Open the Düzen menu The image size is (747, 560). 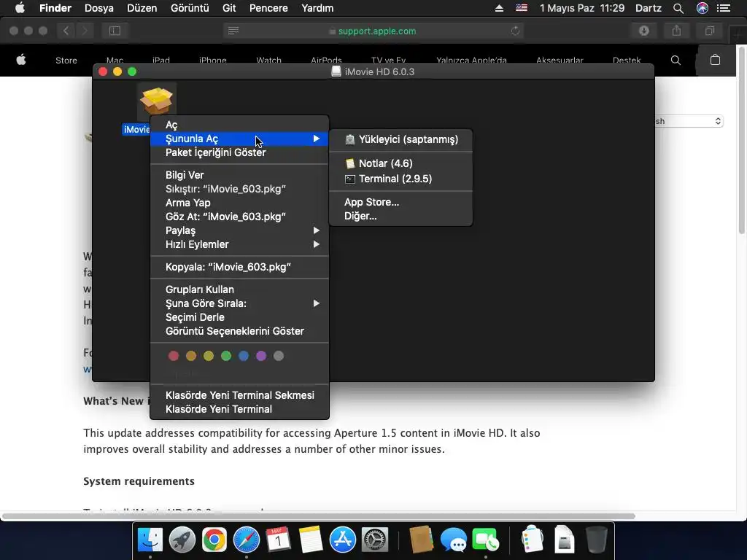pyautogui.click(x=142, y=8)
